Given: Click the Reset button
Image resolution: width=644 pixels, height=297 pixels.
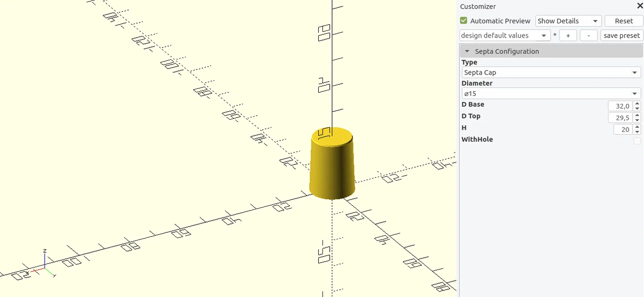Looking at the screenshot, I should point(624,21).
